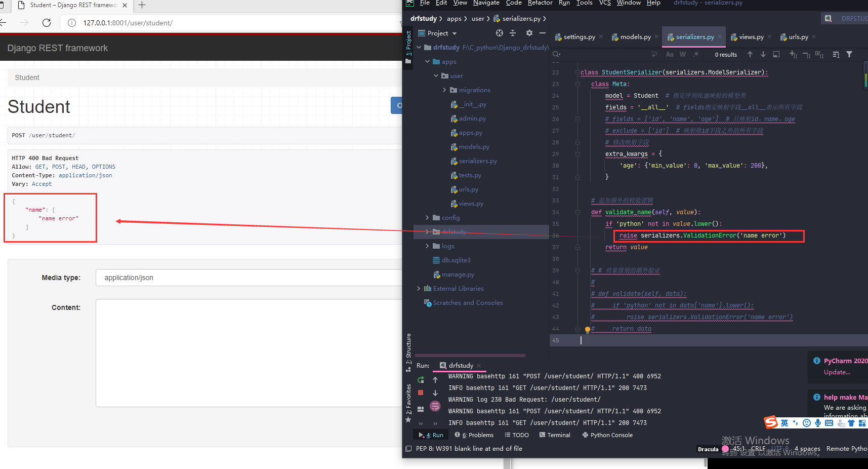The width and height of the screenshot is (868, 469).
Task: Click Student breadcrumb link in browser
Action: coord(27,77)
